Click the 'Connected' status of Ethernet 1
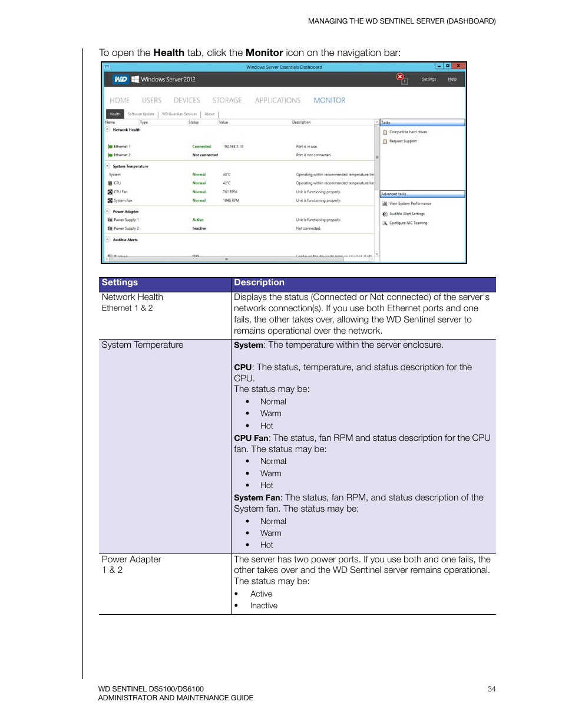Viewport: 562px width, 728px height. point(201,146)
